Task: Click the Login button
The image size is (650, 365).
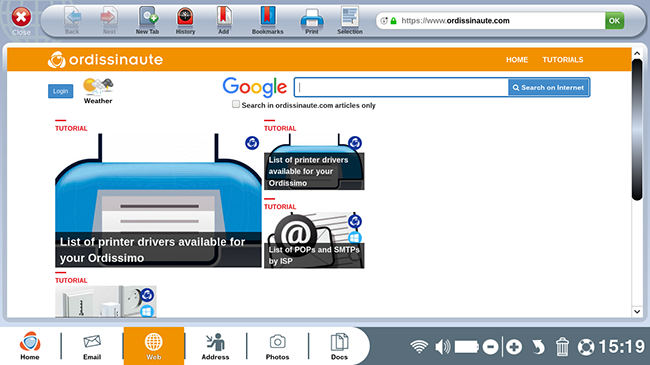Action: tap(61, 91)
